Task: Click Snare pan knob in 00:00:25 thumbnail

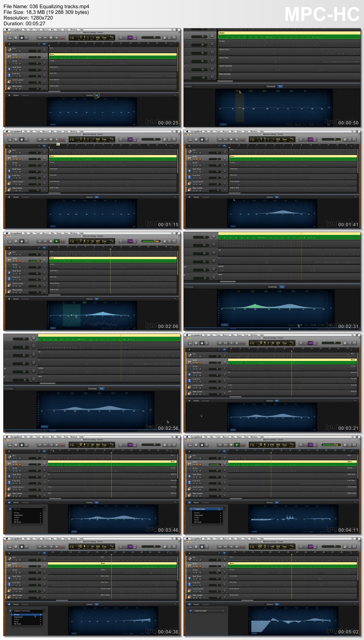Action: click(45, 57)
